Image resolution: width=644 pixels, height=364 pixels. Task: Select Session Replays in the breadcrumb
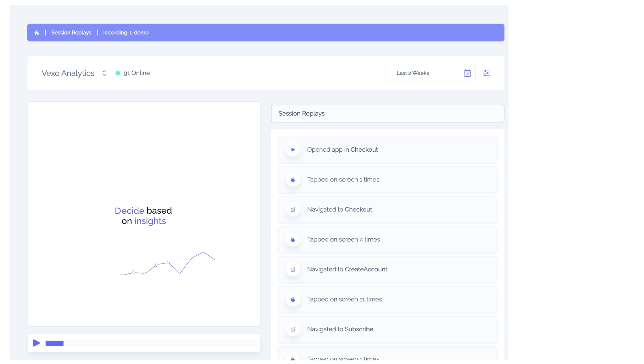71,32
